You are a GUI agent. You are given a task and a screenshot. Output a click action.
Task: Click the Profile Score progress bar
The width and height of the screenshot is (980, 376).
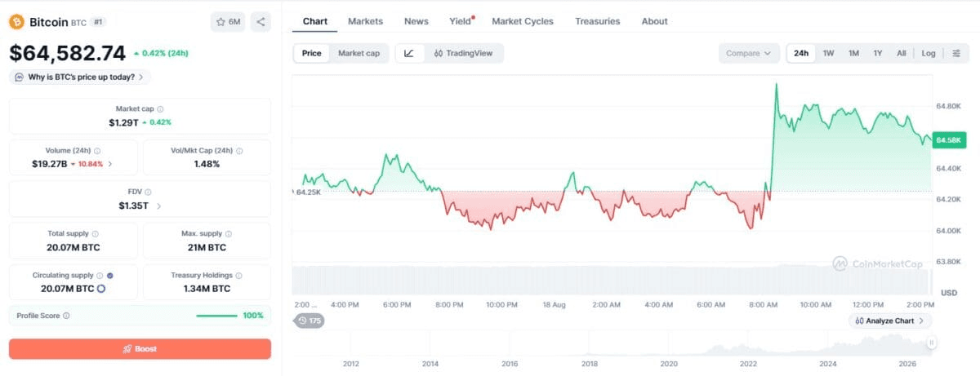click(x=217, y=315)
